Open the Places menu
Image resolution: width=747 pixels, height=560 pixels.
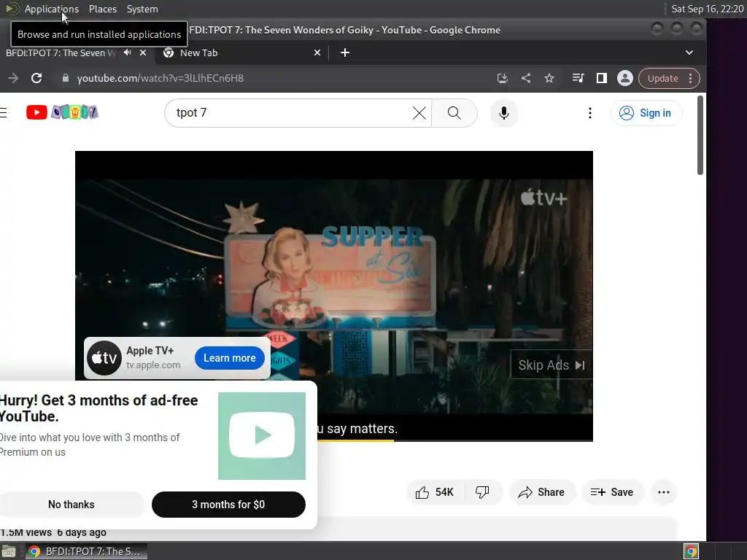tap(102, 9)
